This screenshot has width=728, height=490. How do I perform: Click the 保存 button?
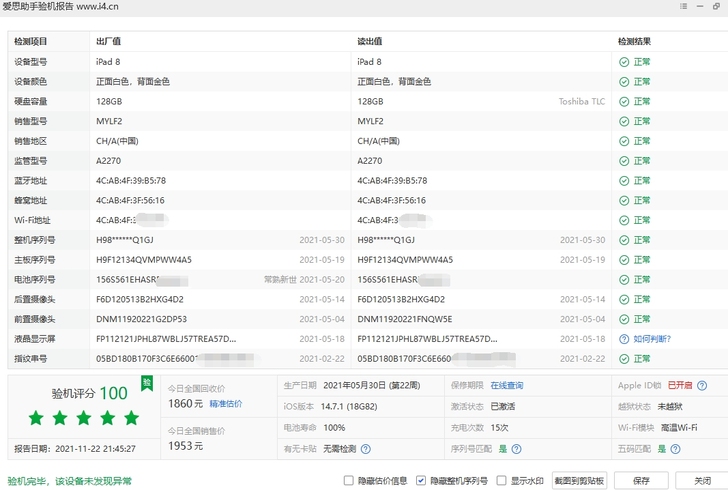(641, 481)
